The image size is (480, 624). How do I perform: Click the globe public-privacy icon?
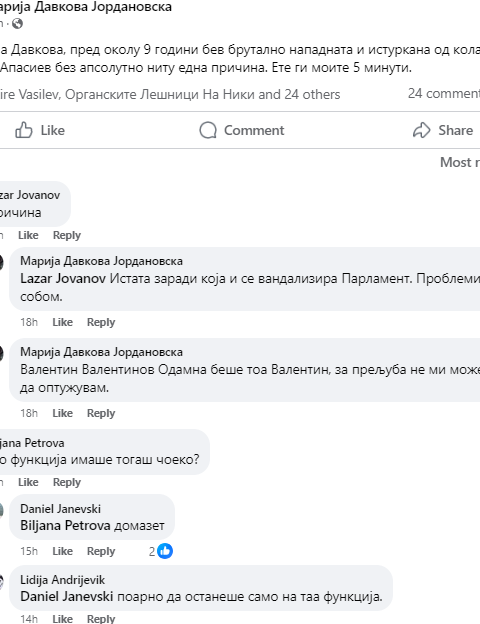(17, 24)
